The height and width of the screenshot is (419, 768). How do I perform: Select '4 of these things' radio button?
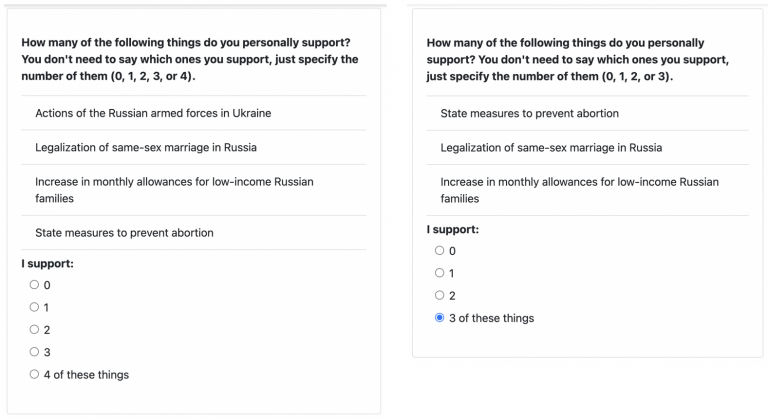click(34, 375)
